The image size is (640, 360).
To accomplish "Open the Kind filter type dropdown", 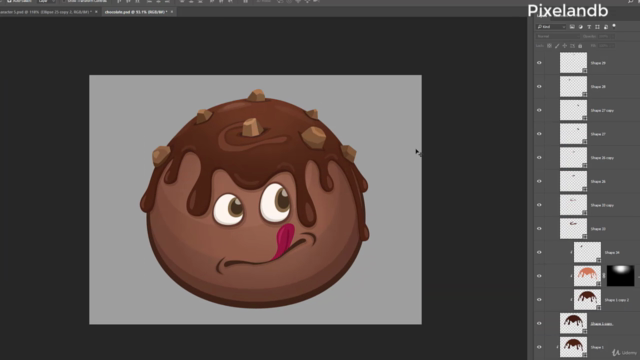I will 551,27.
